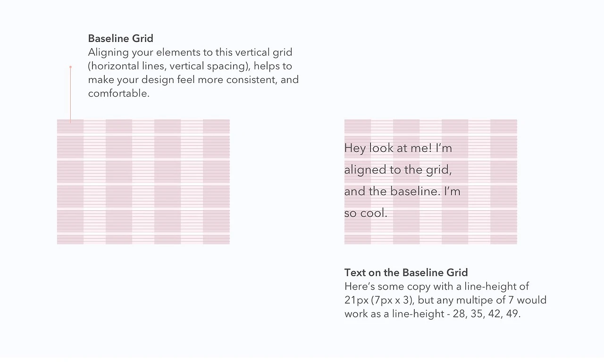Click the paragraph line 'comfortable.'
This screenshot has width=604, height=364.
click(x=119, y=93)
